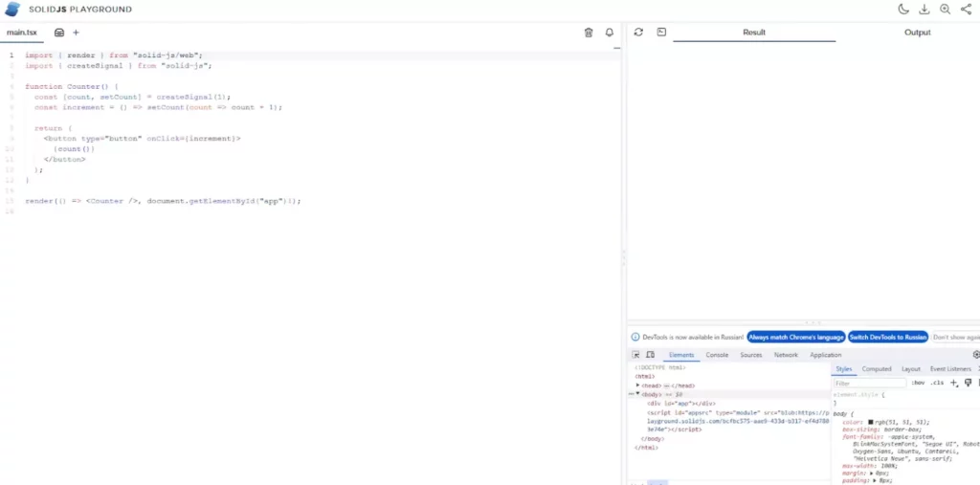Screen dimensions: 980x485
Task: Click the SolidJS logo icon
Action: pos(12,10)
